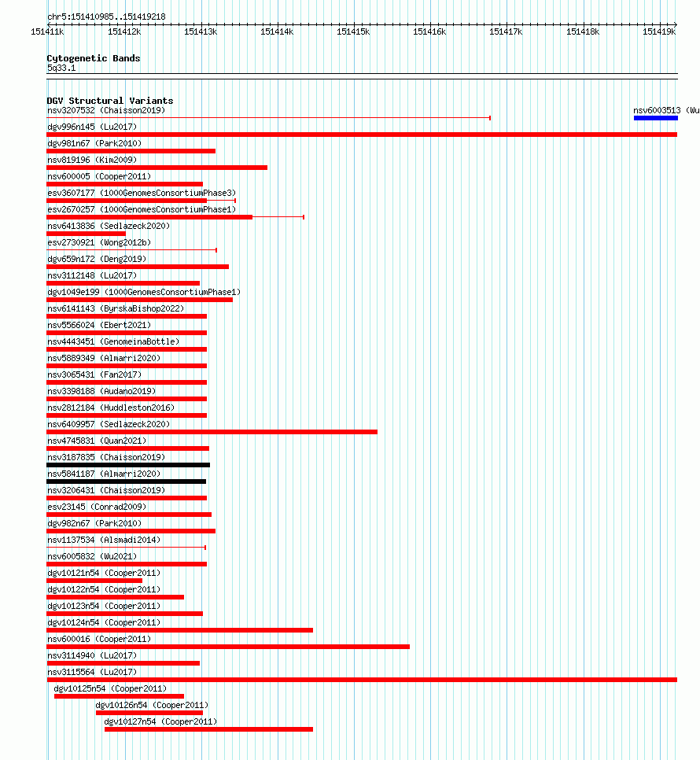Viewport: 700px width, 760px height.
Task: Open esv2670257 (1000GenomesConsortiumPhase1) variant
Action: pyautogui.click(x=142, y=209)
